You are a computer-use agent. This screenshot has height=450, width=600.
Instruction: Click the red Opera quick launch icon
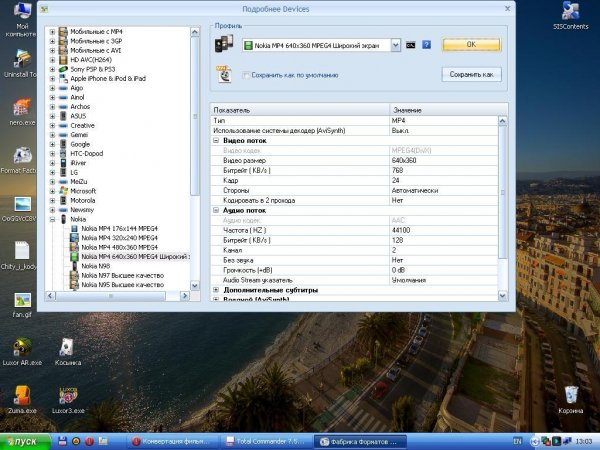(89, 441)
